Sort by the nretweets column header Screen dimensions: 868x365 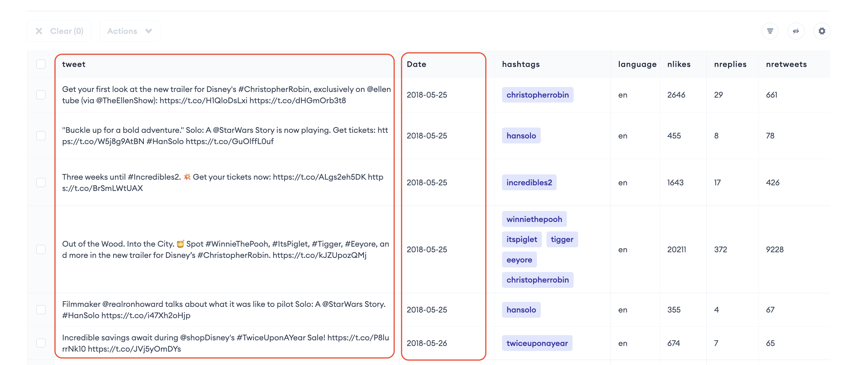pos(786,64)
